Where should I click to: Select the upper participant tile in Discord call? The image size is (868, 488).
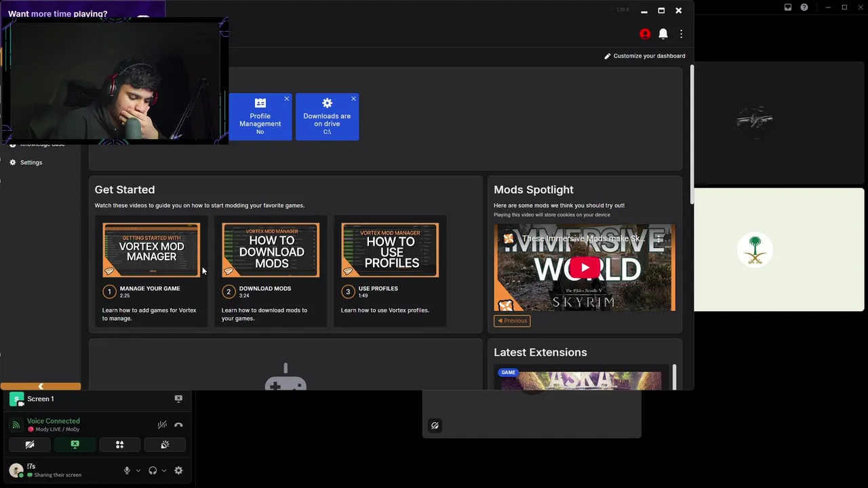[x=778, y=124]
